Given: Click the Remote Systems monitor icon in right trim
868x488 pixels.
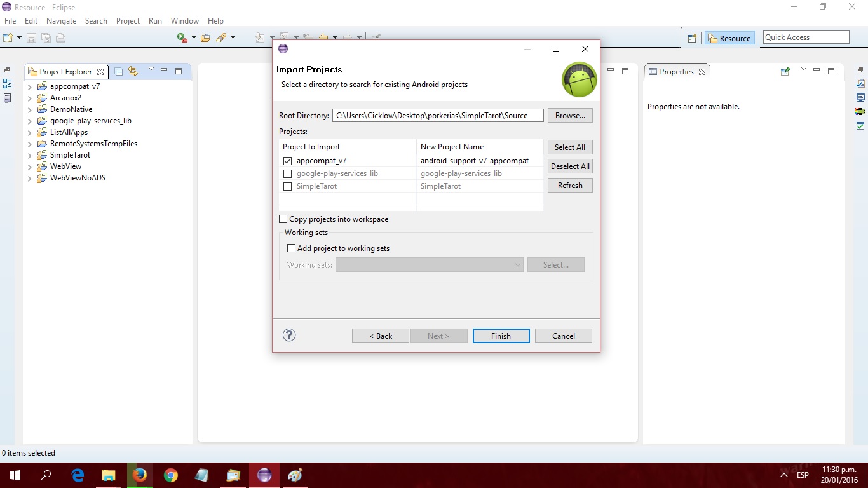Looking at the screenshot, I should [x=860, y=98].
